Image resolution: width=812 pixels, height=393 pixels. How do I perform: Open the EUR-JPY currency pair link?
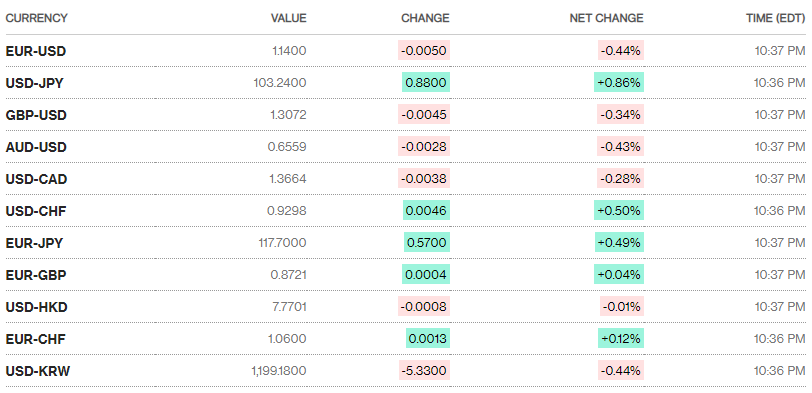pos(34,243)
